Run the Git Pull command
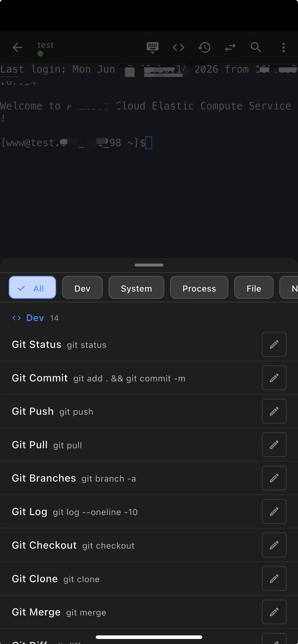 click(x=130, y=445)
